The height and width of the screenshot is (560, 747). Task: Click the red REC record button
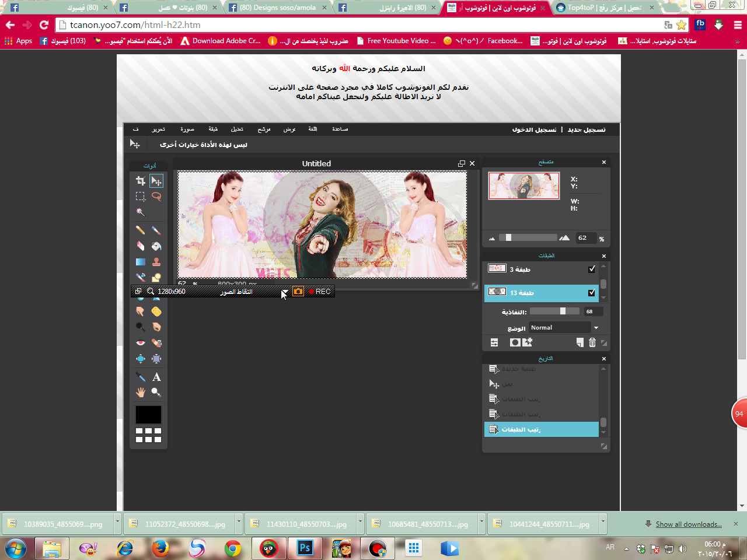(x=320, y=292)
